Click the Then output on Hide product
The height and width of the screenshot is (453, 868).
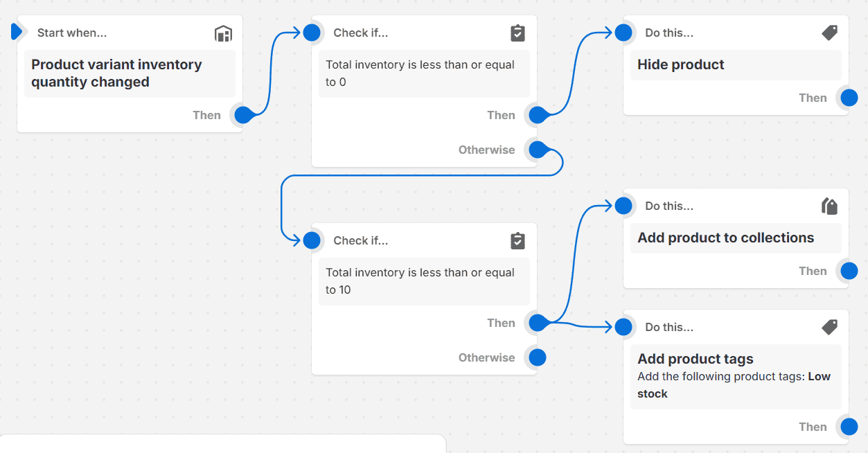(x=849, y=98)
